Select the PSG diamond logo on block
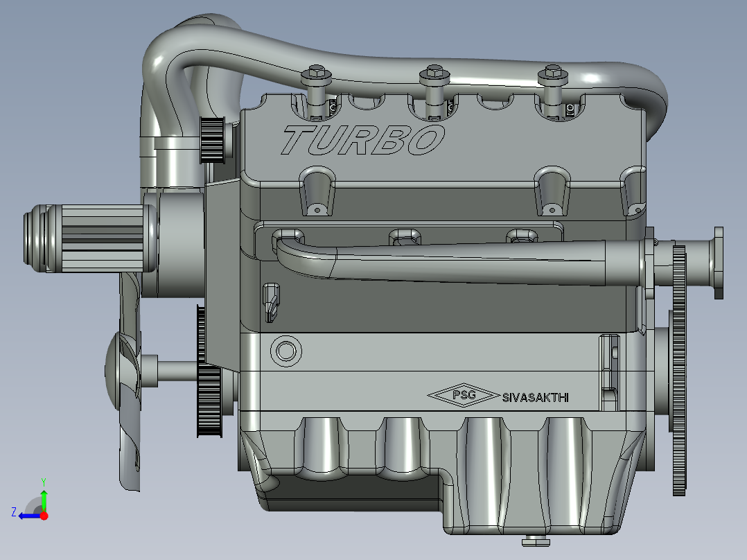Image resolution: width=747 pixels, height=560 pixels. pos(464,396)
